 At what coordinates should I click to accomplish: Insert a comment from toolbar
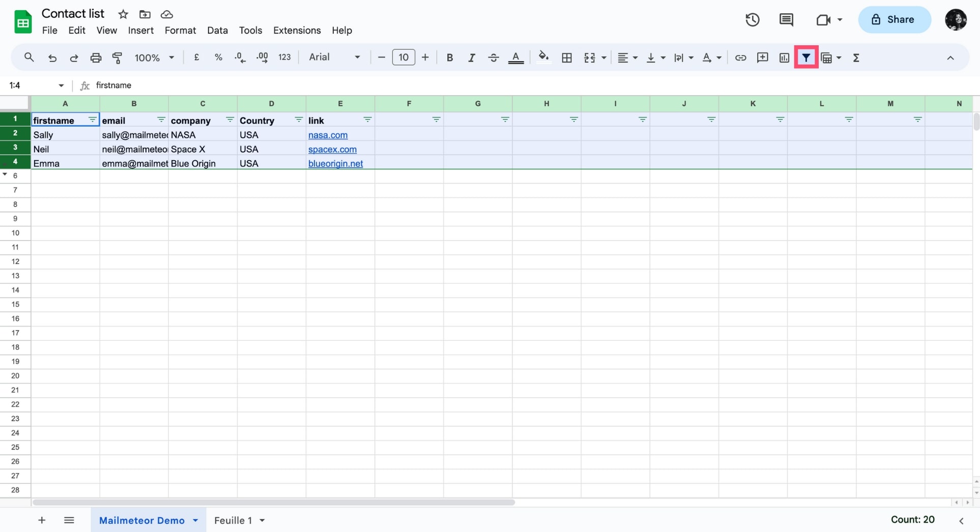[x=762, y=57]
